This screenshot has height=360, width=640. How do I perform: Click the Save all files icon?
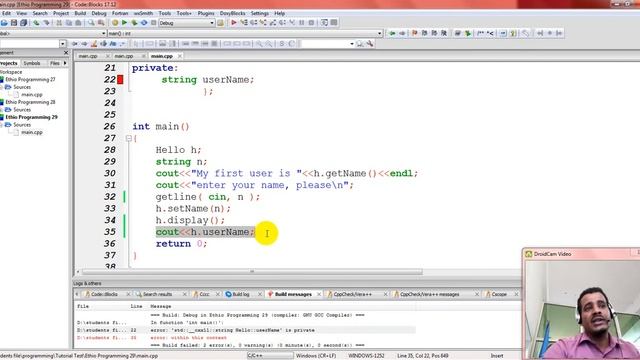click(x=24, y=23)
